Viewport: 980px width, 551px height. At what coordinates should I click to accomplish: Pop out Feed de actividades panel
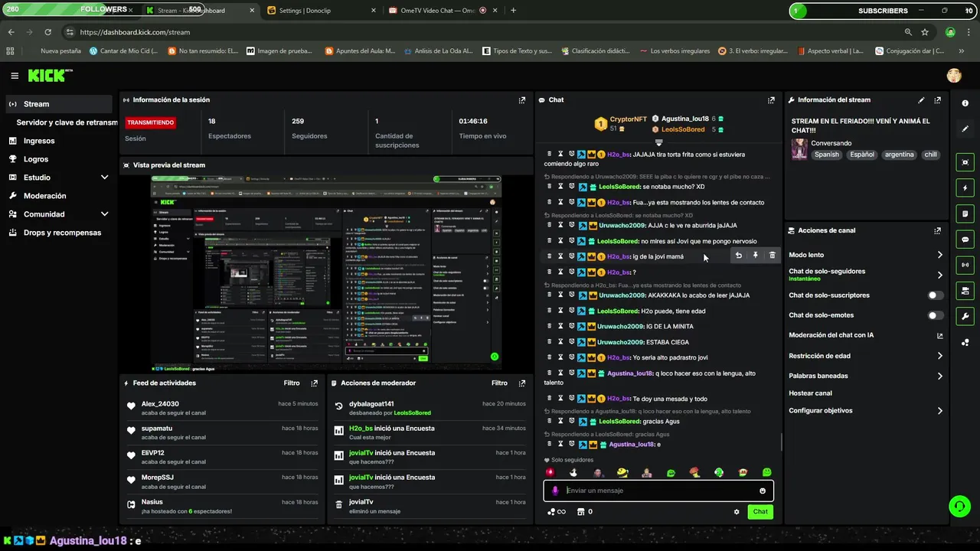(x=314, y=383)
